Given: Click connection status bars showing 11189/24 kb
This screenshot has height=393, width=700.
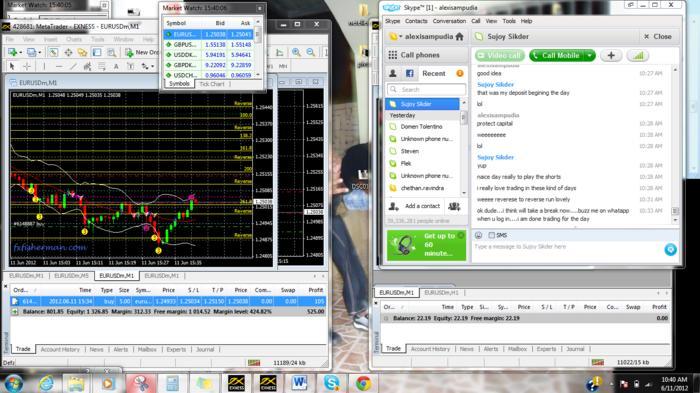Looking at the screenshot, I should coord(254,363).
